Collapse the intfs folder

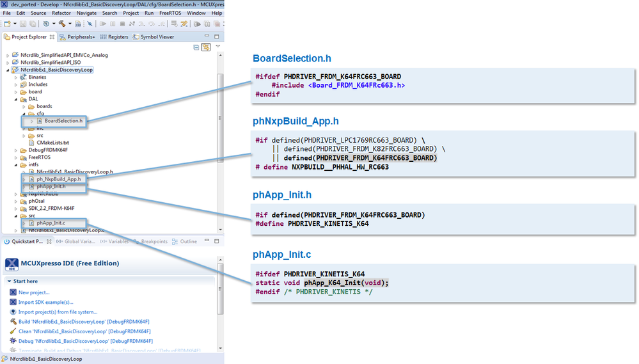tap(16, 165)
